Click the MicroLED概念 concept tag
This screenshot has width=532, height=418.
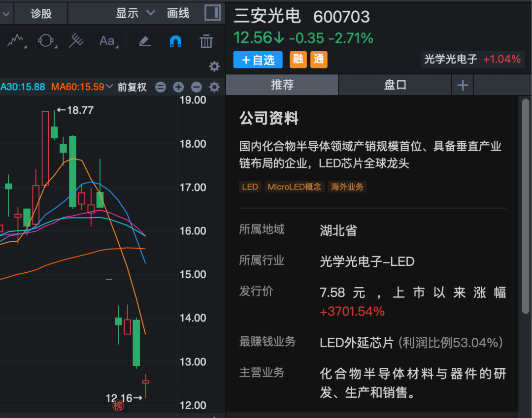tap(295, 187)
